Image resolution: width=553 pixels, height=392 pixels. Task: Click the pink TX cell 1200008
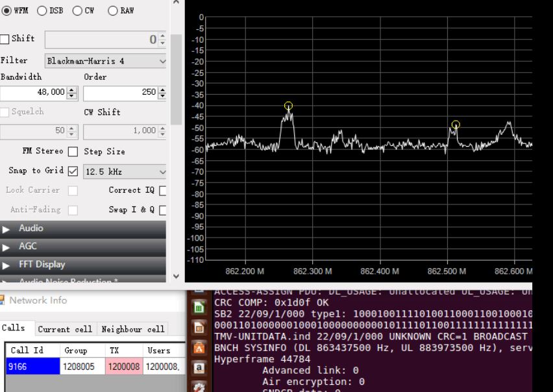124,367
